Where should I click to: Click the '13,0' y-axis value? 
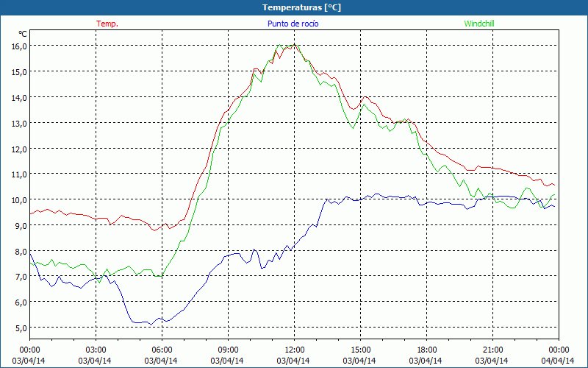[20, 123]
